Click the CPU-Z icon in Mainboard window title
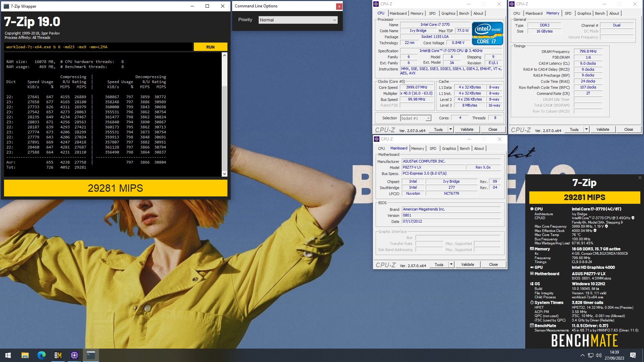This screenshot has width=644, height=362. point(377,139)
